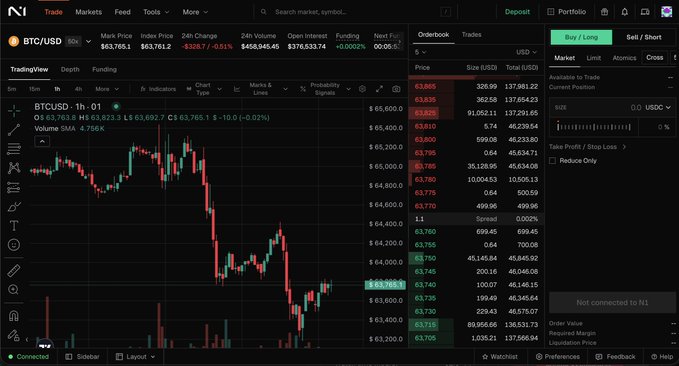Open the horizontal lines (Fibonacci) tool
Image resolution: width=679 pixels, height=366 pixels.
click(14, 149)
